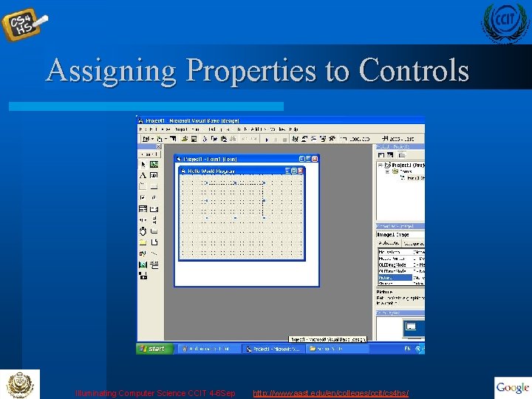Start the program with the Run arrow
The image size is (532, 399).
tap(267, 139)
